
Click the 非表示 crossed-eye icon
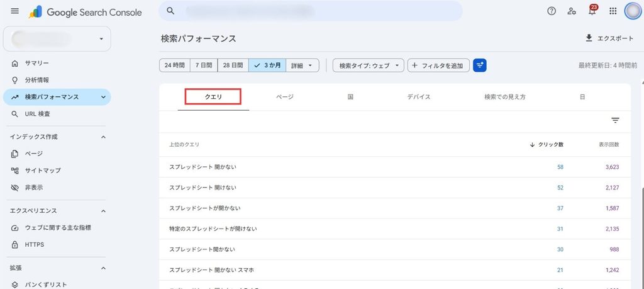click(x=15, y=188)
